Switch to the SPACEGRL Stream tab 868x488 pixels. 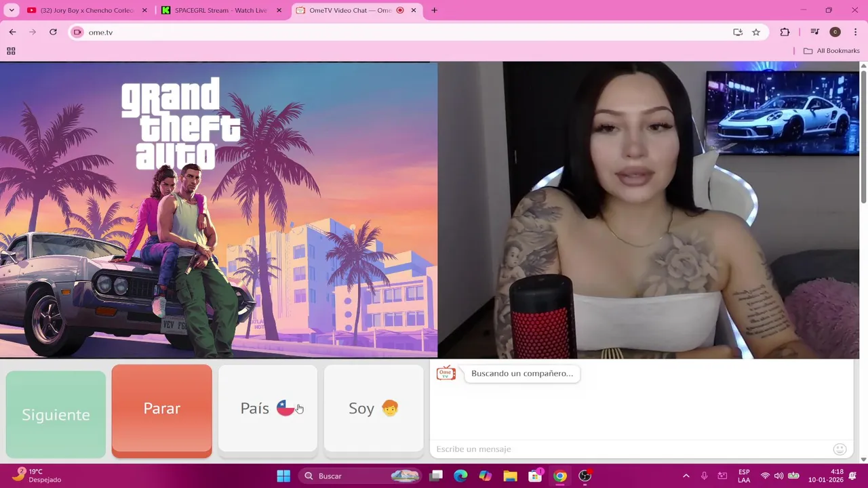pos(221,10)
